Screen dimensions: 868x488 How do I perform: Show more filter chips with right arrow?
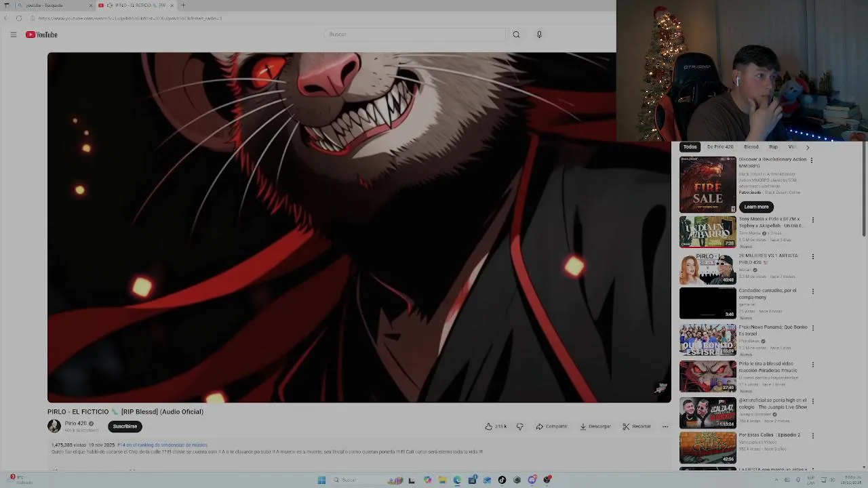(x=807, y=147)
